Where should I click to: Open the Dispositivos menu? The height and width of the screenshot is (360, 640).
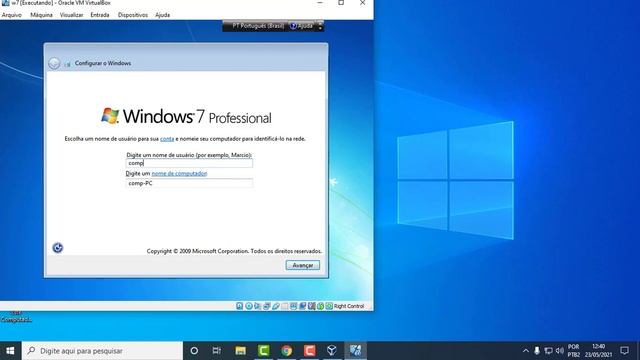[x=133, y=15]
